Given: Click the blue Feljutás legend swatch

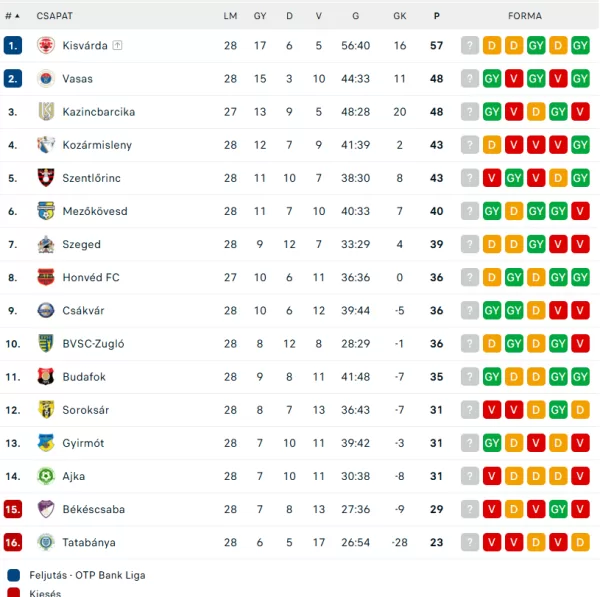Looking at the screenshot, I should pyautogui.click(x=14, y=575).
